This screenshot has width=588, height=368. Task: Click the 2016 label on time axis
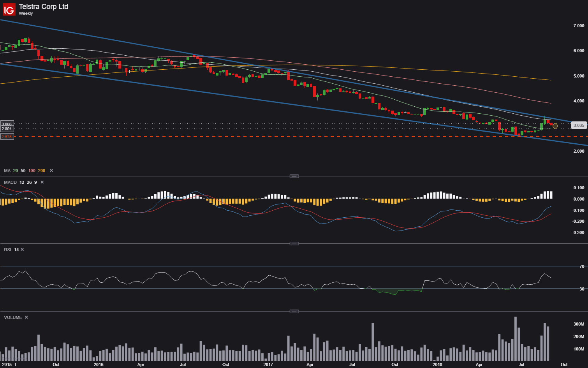click(x=99, y=364)
